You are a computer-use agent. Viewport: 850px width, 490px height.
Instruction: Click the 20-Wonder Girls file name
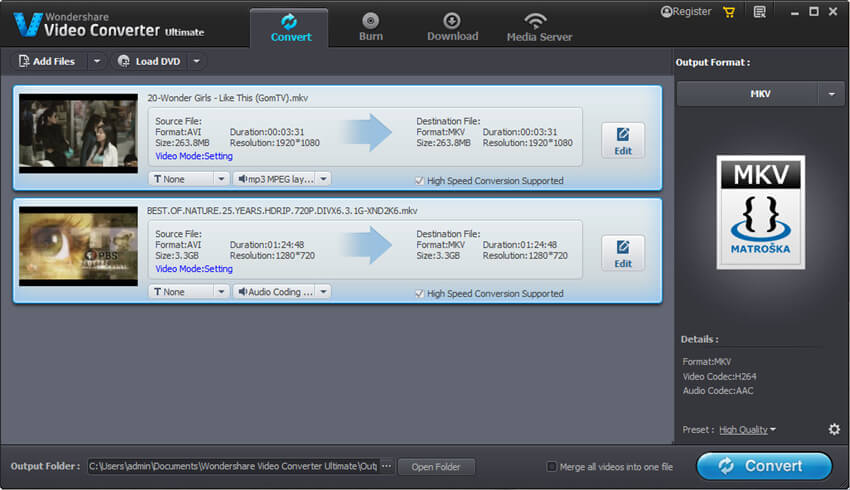(x=228, y=98)
